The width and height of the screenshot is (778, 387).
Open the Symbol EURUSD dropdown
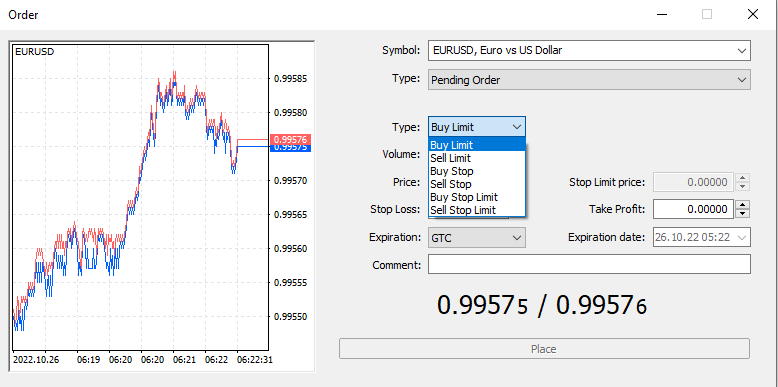(x=742, y=51)
